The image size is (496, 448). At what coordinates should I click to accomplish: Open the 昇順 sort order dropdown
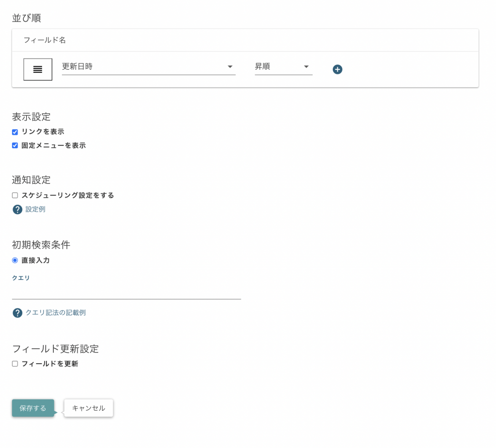283,67
